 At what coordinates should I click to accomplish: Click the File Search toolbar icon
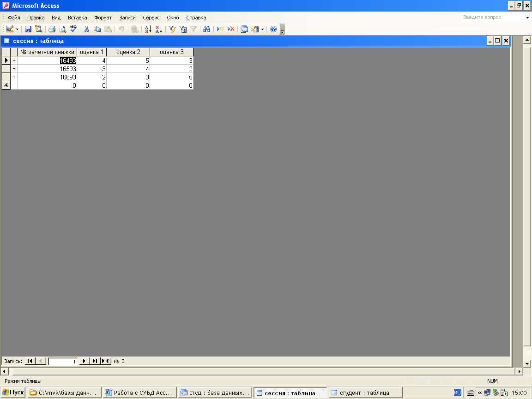[x=39, y=29]
